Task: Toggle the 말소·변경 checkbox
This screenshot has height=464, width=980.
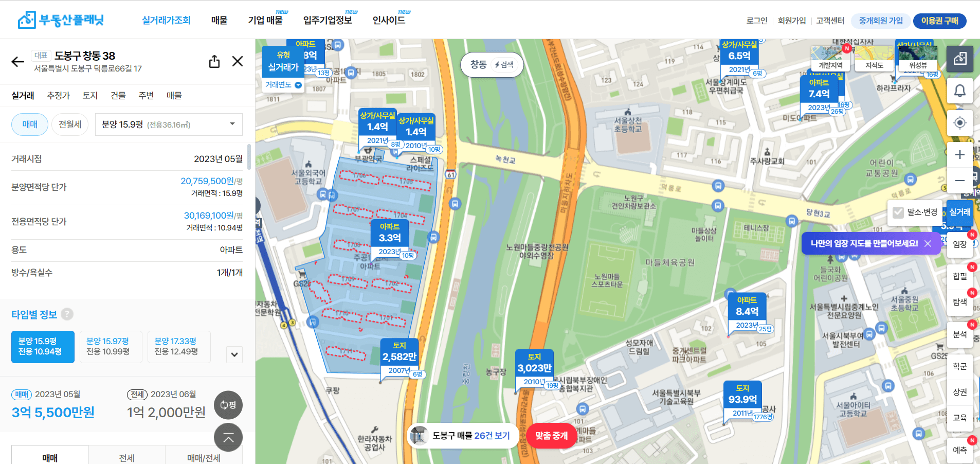Action: point(898,212)
